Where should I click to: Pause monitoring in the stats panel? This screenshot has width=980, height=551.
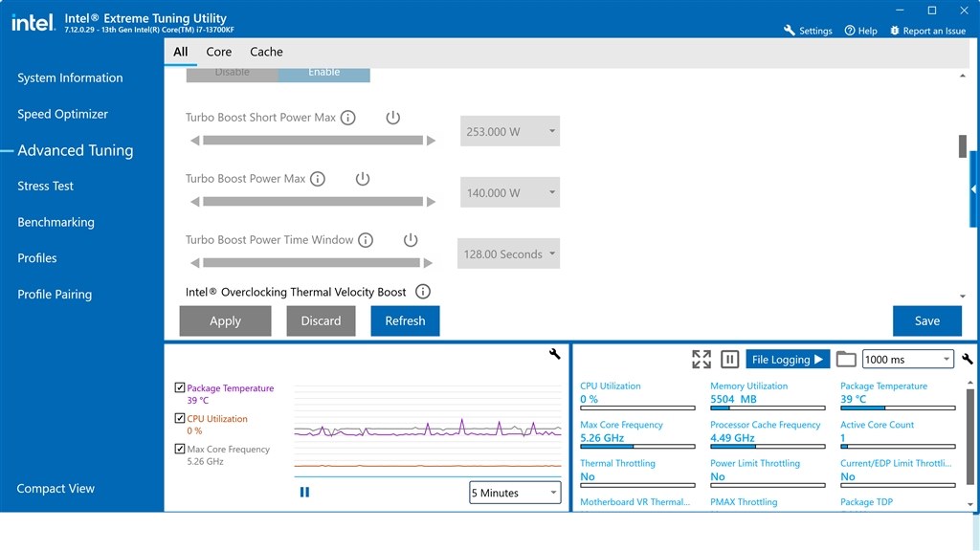pos(729,360)
